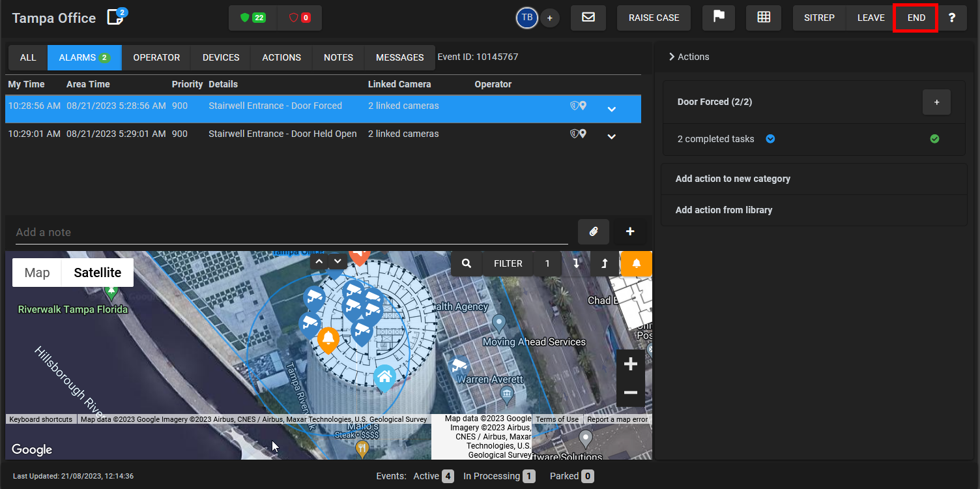This screenshot has height=489, width=980.
Task: Add a Door Forced action with plus
Action: [936, 102]
